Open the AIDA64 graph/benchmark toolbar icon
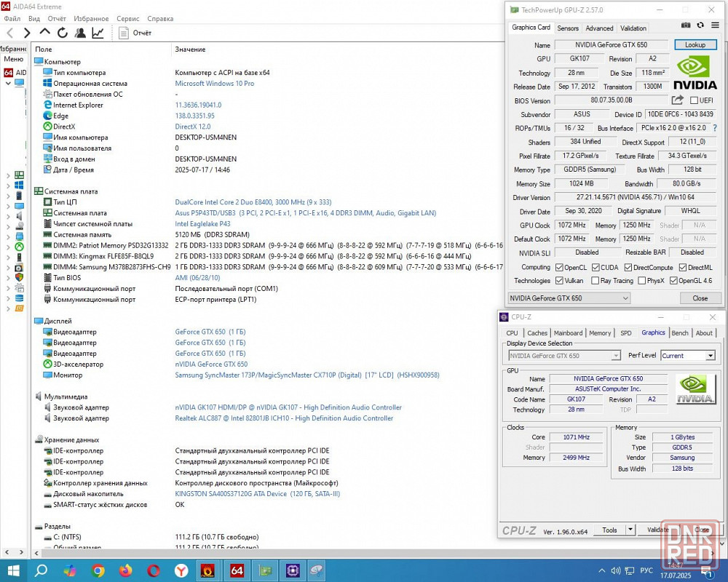This screenshot has height=582, width=728. point(98,33)
